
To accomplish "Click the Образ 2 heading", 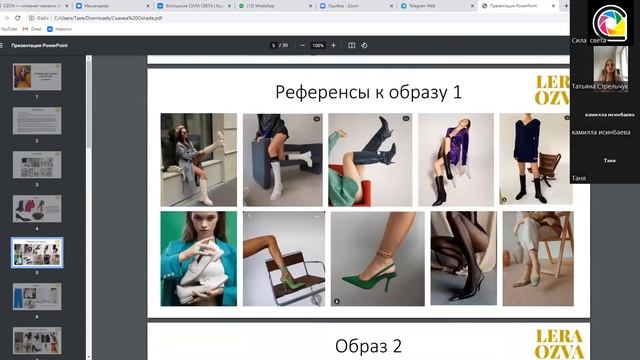I will (369, 346).
